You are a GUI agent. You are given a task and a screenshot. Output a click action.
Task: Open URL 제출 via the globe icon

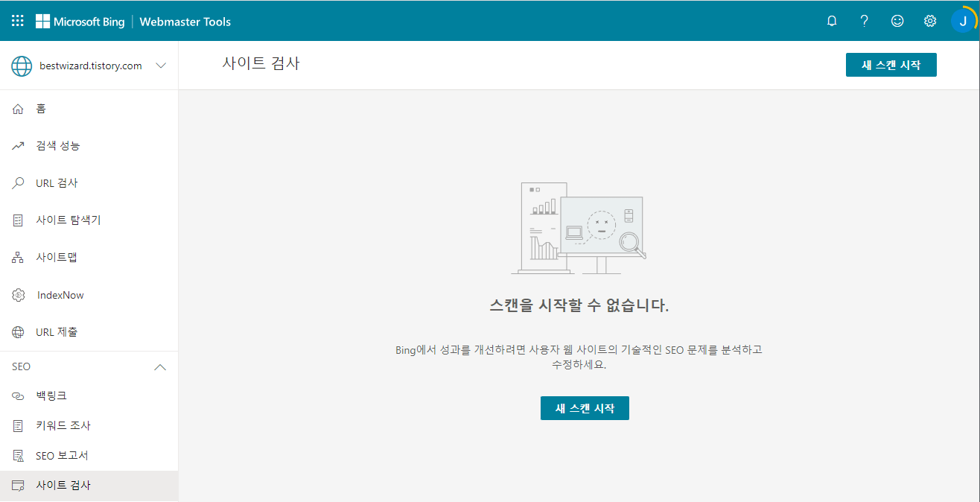(x=19, y=331)
